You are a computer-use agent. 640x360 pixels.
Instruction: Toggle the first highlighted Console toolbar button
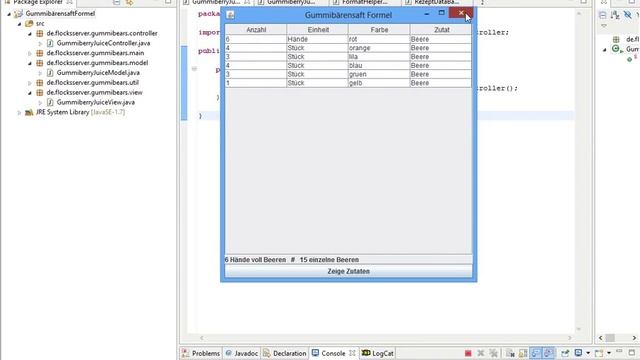[x=536, y=353]
